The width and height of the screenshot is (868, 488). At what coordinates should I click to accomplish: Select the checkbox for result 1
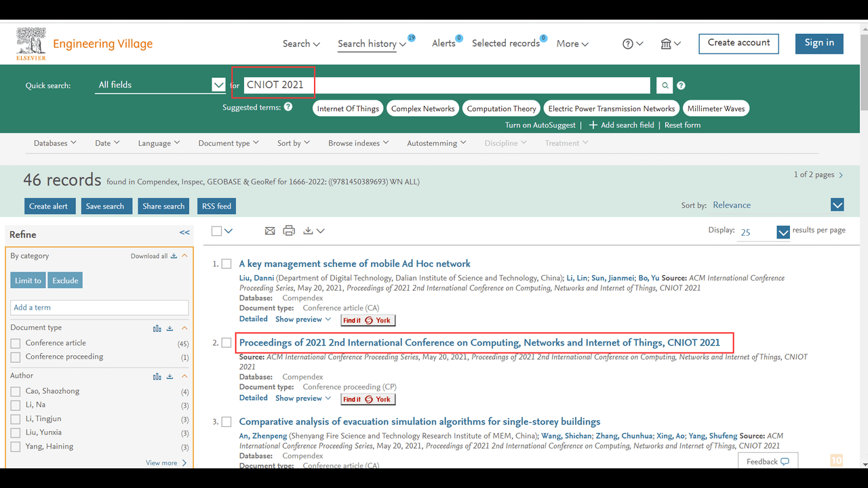click(x=226, y=264)
